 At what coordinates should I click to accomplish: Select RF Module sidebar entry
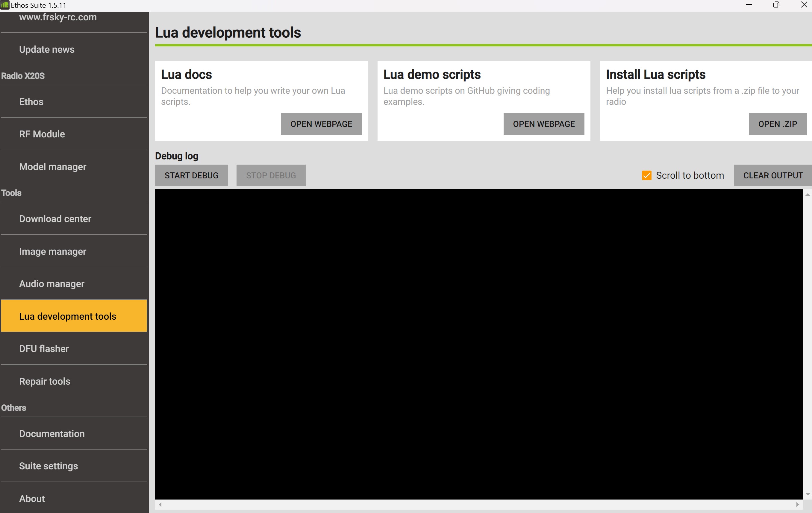click(x=42, y=134)
